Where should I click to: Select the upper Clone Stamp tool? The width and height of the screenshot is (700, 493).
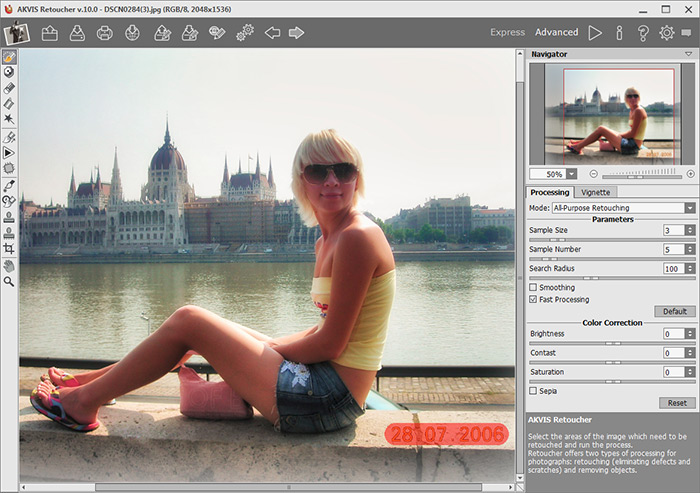[x=9, y=217]
